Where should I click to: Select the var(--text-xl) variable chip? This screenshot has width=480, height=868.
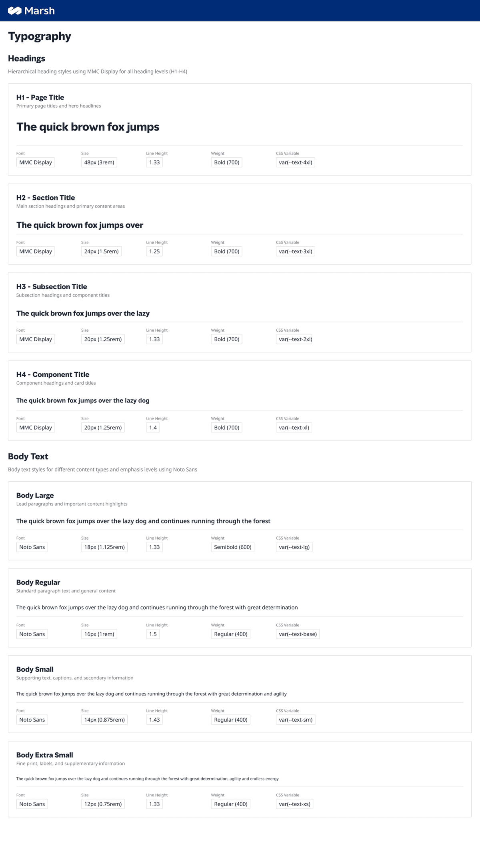294,428
